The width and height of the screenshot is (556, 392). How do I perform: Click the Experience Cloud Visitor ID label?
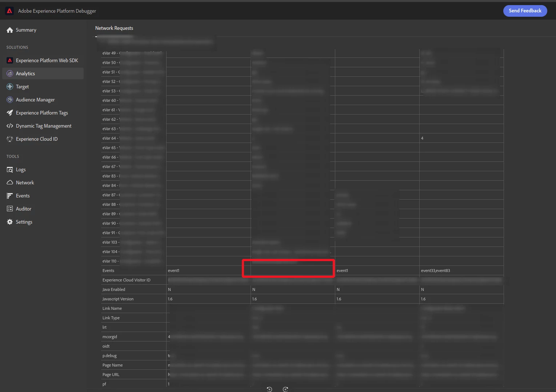click(127, 280)
